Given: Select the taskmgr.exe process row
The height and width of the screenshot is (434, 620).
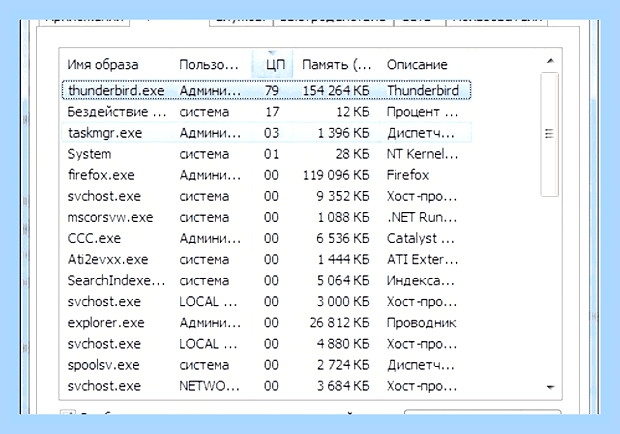Looking at the screenshot, I should pyautogui.click(x=267, y=133).
